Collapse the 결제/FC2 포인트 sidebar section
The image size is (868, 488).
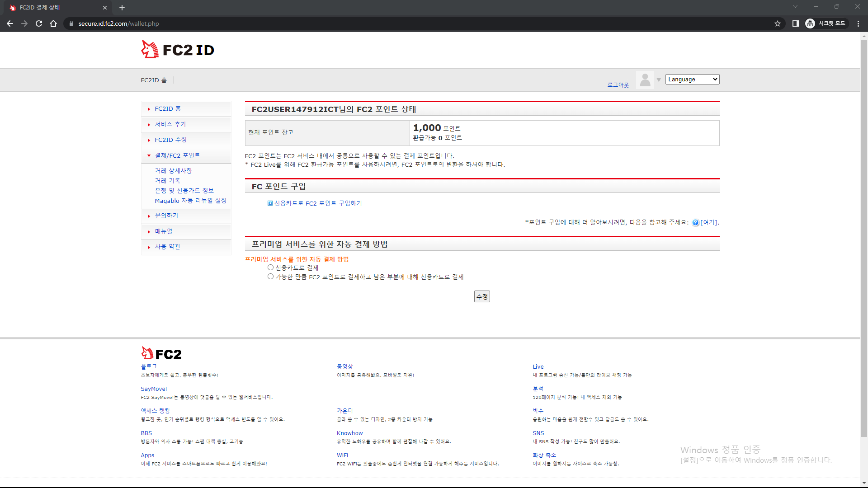point(177,155)
